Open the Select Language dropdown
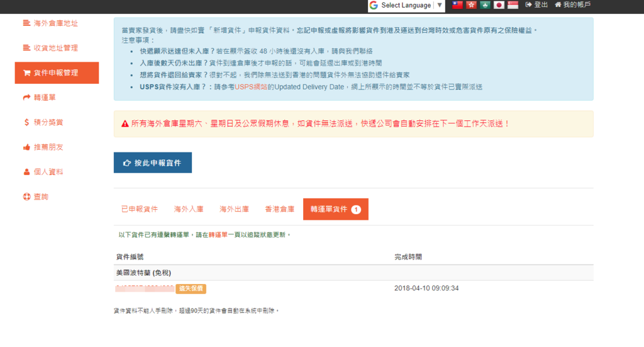Image resolution: width=644 pixels, height=347 pixels. tap(406, 6)
